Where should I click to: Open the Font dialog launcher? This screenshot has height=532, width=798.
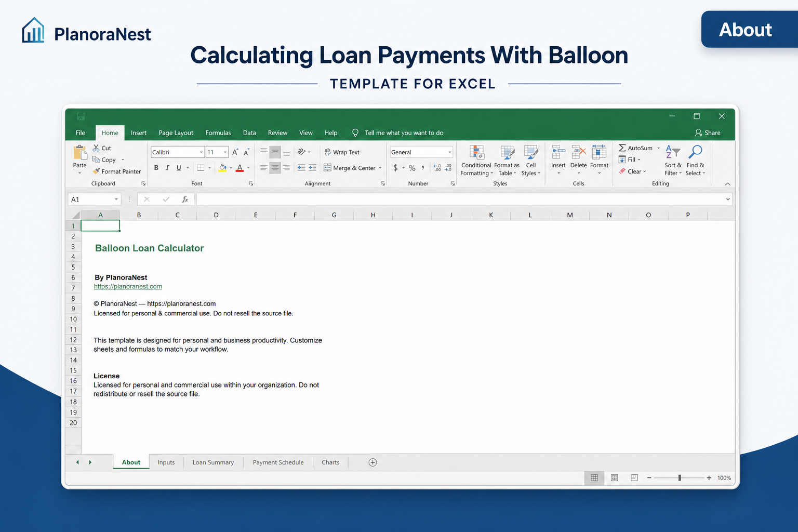coord(251,183)
